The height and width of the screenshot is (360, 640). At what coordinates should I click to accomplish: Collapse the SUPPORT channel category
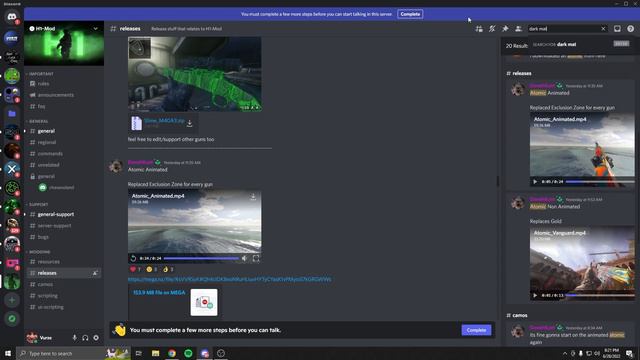coord(38,204)
